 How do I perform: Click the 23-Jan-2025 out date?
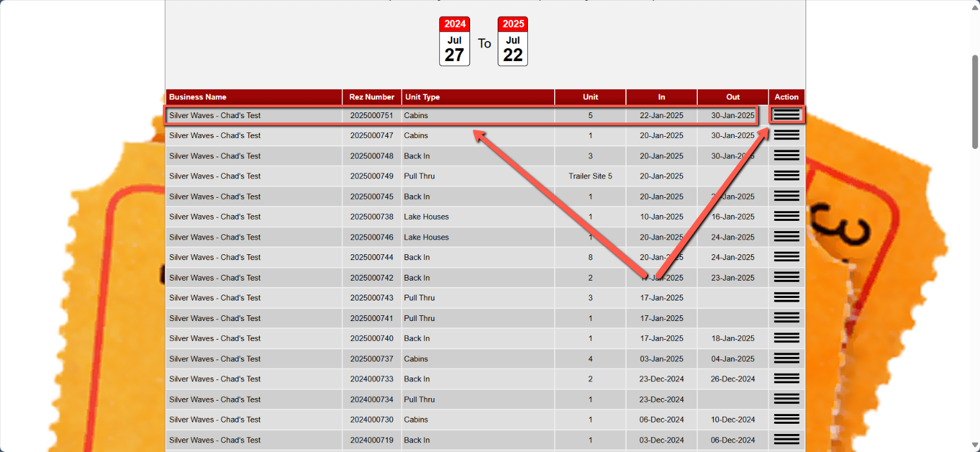coord(733,277)
